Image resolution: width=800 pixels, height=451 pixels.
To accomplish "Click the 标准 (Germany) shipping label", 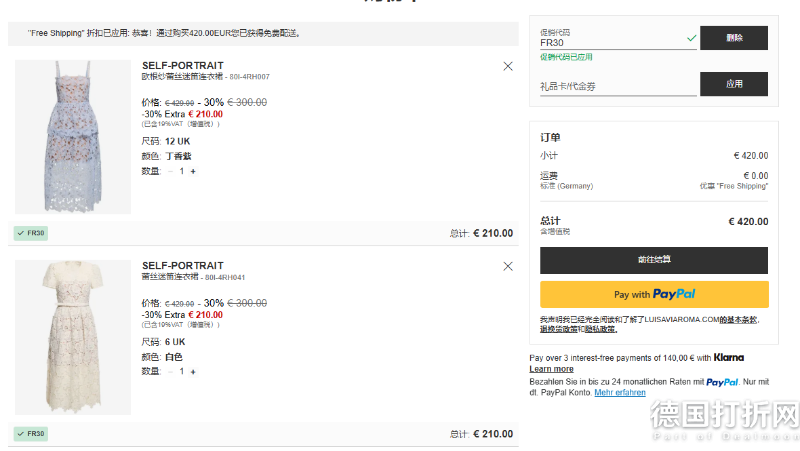I will (x=566, y=186).
